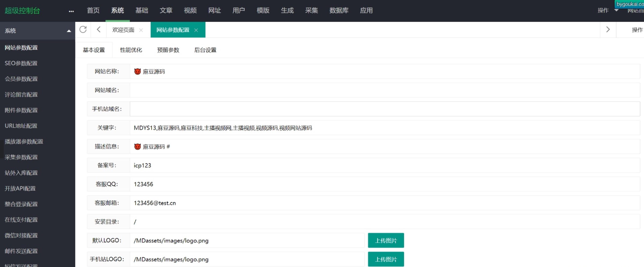Screen dimensions: 644x267
Task: Close the 网站参数配置 tab
Action: [196, 30]
